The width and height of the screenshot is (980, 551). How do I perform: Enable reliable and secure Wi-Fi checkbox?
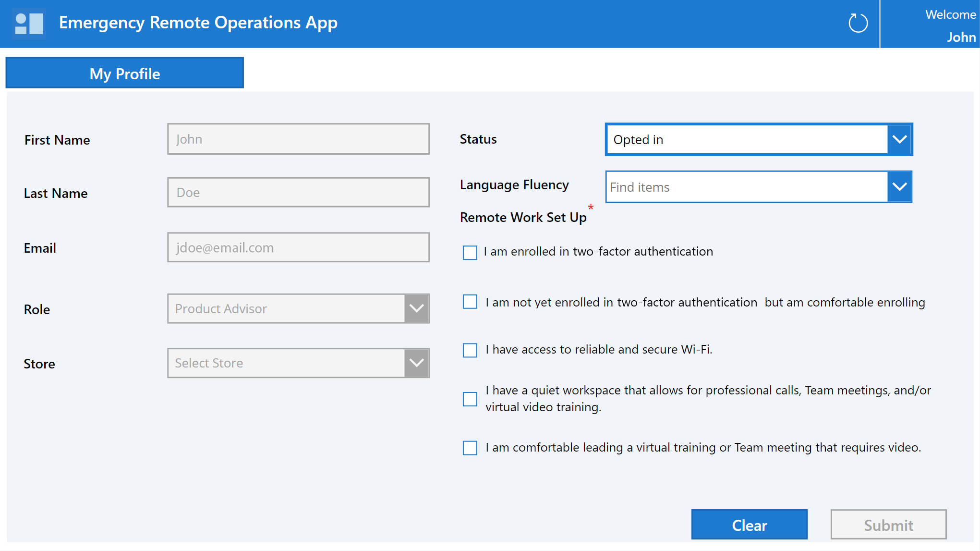pyautogui.click(x=470, y=350)
